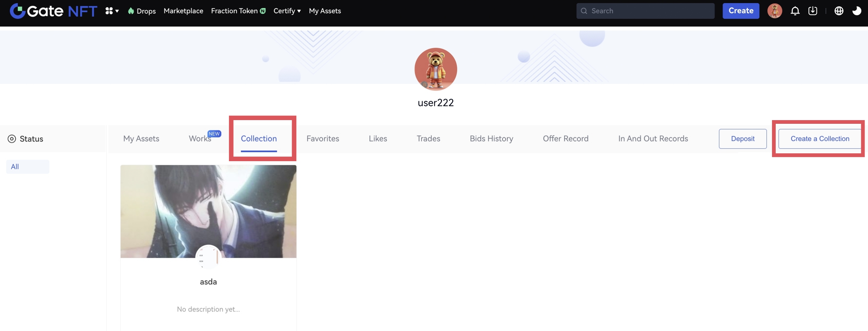
Task: Open the language globe icon
Action: coord(838,11)
